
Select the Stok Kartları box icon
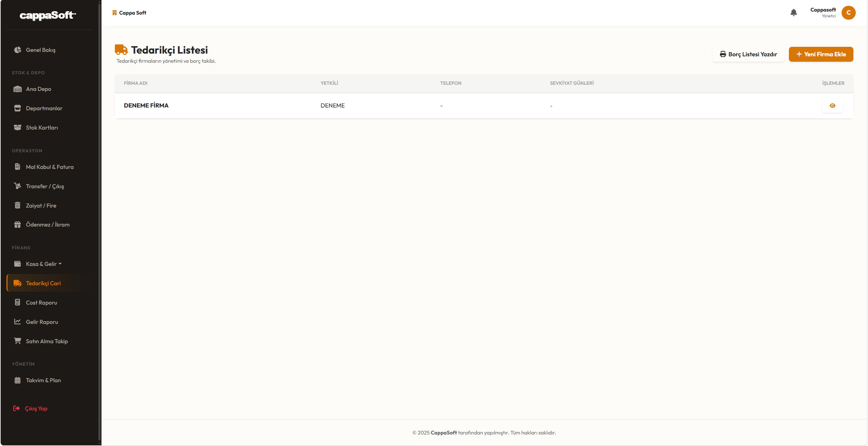coord(18,128)
